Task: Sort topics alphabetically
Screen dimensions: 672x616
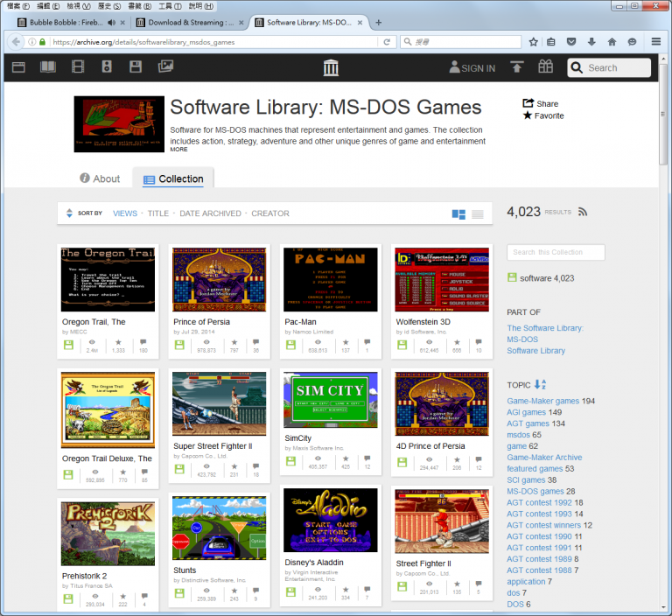Action: click(x=540, y=384)
